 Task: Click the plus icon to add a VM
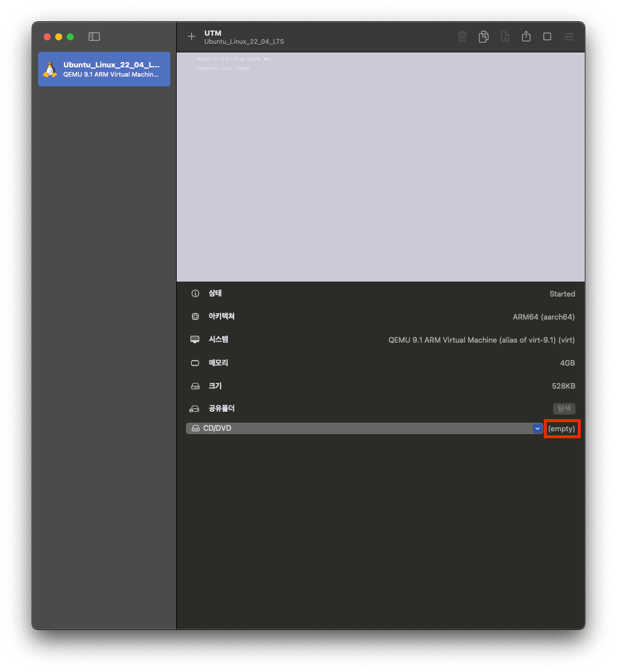click(x=192, y=37)
